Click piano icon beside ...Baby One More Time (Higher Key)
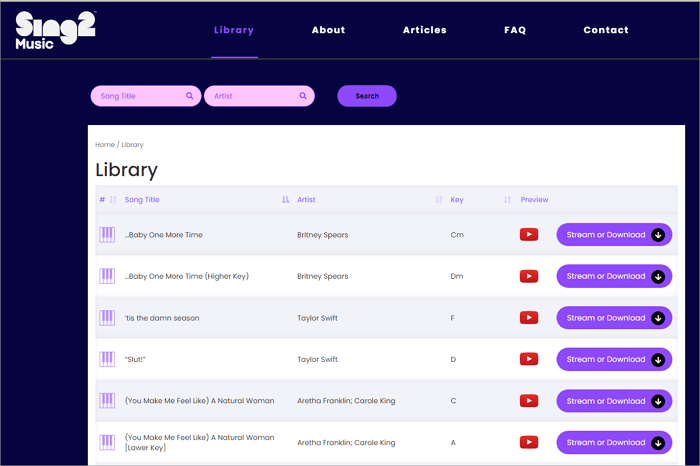 coord(107,276)
